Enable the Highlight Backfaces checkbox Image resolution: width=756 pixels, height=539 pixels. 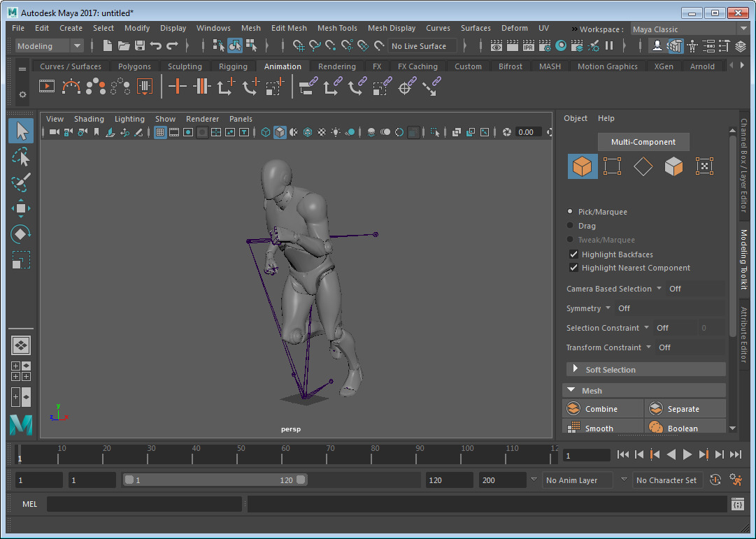pyautogui.click(x=573, y=254)
